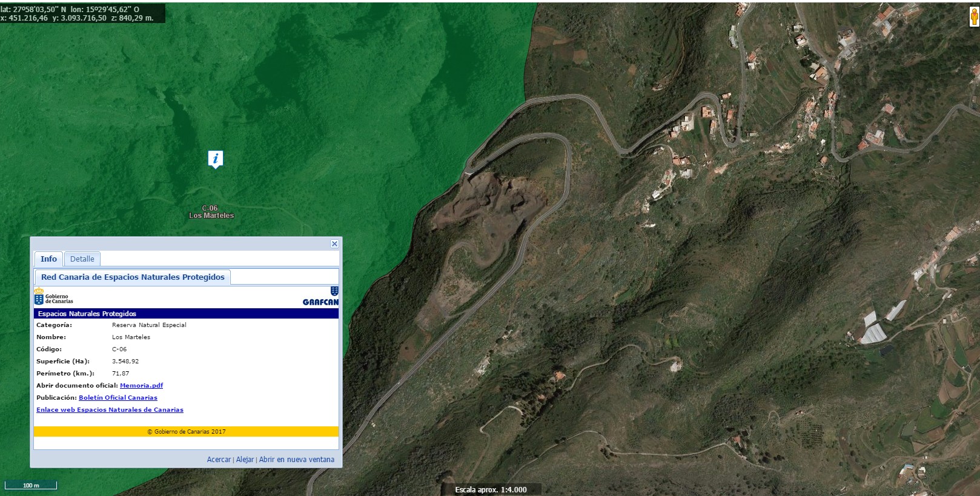Click the GRAFCAN logo

tap(321, 297)
